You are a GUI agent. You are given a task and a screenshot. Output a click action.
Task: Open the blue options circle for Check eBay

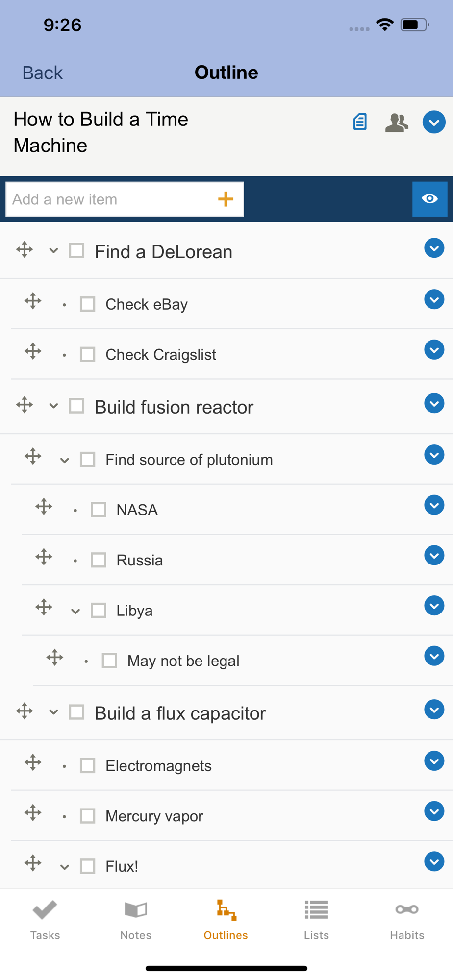[434, 299]
